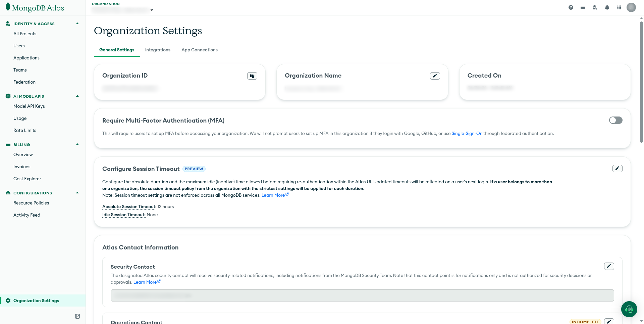Image resolution: width=644 pixels, height=324 pixels.
Task: Click the invite user icon in header
Action: pyautogui.click(x=595, y=7)
